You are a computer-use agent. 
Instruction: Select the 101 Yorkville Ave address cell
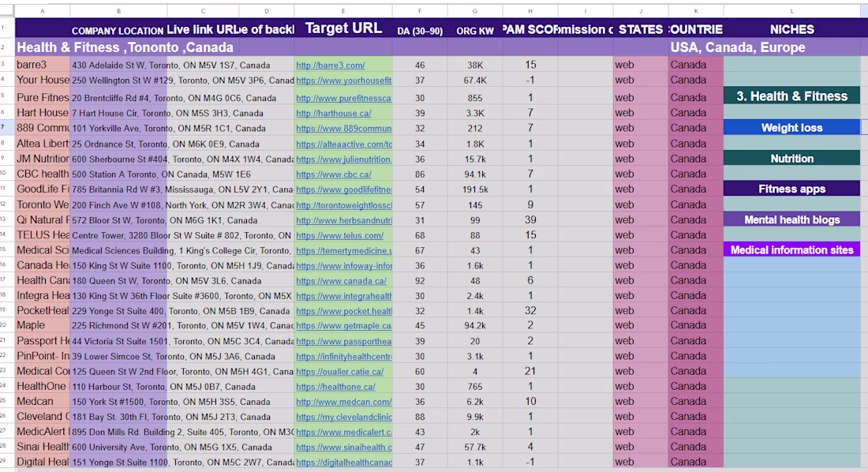point(169,129)
